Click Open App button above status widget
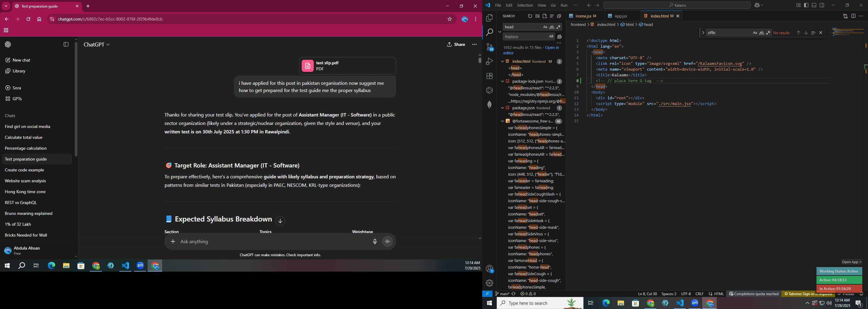The height and width of the screenshot is (309, 868). coord(851,262)
